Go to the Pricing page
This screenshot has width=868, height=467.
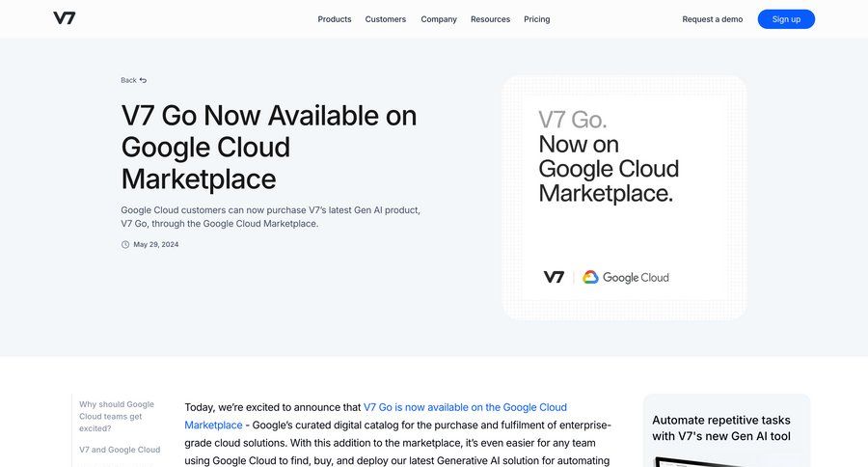pos(537,19)
